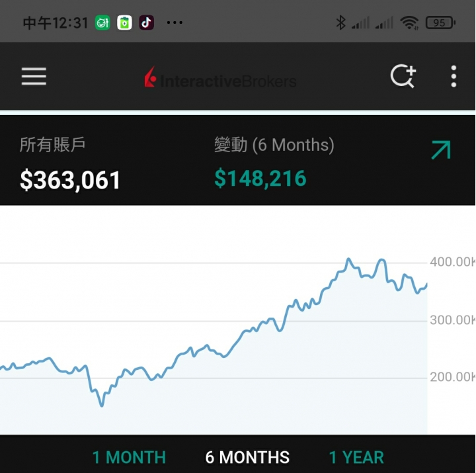Tap the three-dot more notifications indicator

click(x=175, y=23)
